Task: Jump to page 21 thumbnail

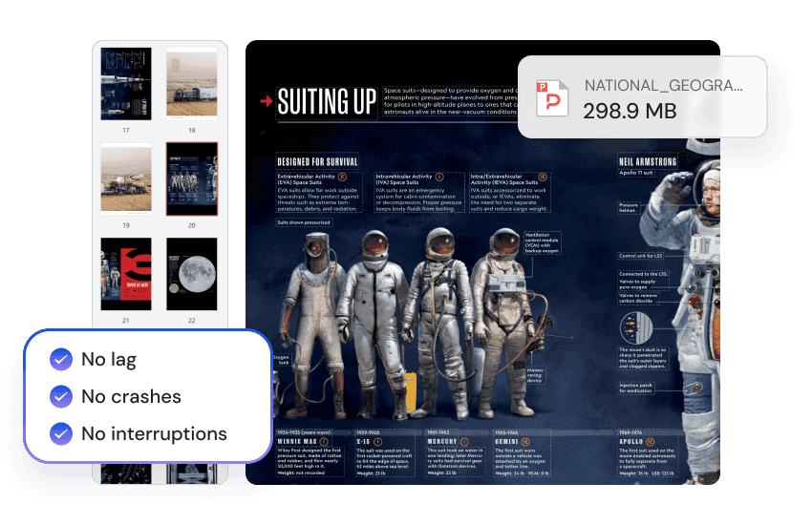Action: tap(126, 274)
